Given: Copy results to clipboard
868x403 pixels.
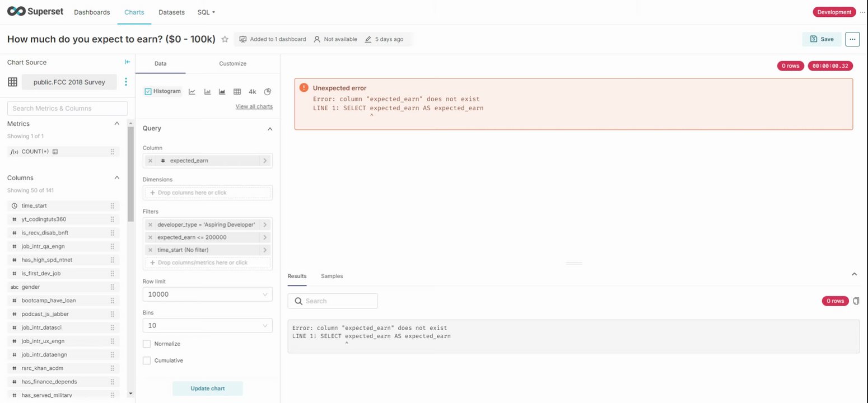Looking at the screenshot, I should click(856, 301).
